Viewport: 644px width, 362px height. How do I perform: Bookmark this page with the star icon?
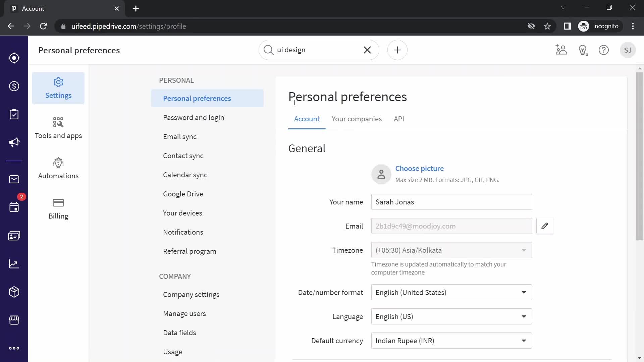547,26
